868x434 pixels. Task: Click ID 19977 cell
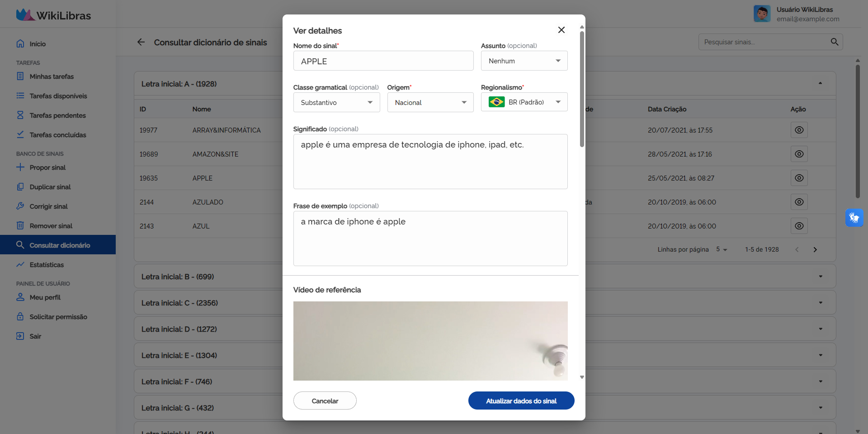(148, 130)
